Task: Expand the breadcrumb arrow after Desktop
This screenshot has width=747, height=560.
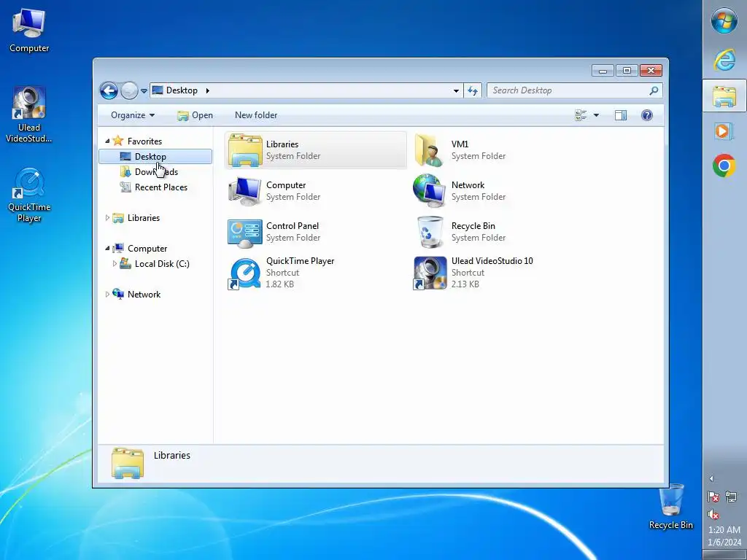Action: pos(208,90)
